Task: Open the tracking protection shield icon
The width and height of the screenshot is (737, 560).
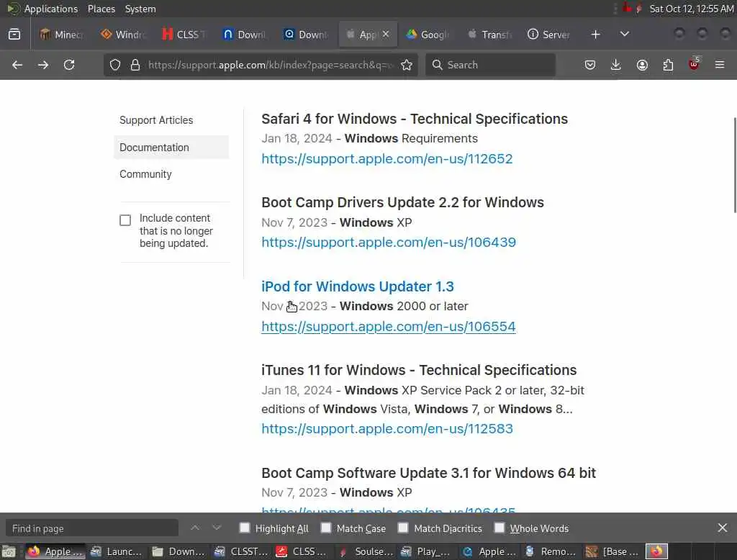Action: pyautogui.click(x=115, y=65)
